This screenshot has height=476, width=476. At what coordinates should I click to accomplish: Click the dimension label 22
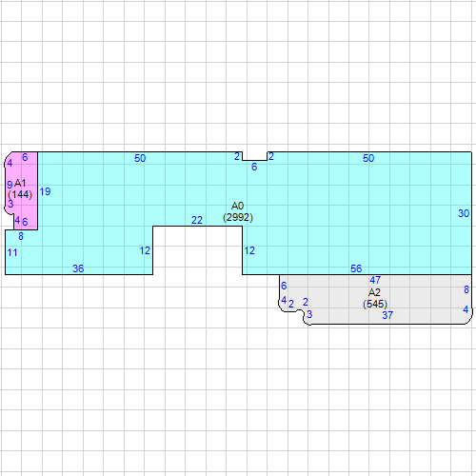click(x=197, y=220)
